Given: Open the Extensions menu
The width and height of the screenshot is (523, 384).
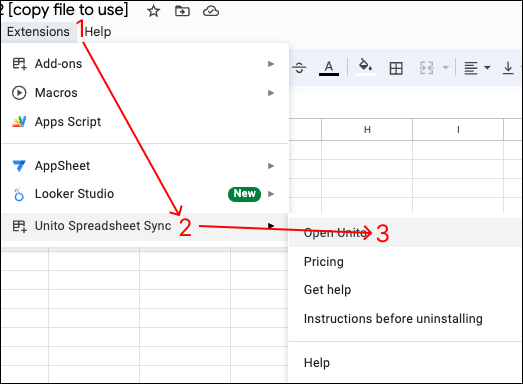Looking at the screenshot, I should (38, 32).
